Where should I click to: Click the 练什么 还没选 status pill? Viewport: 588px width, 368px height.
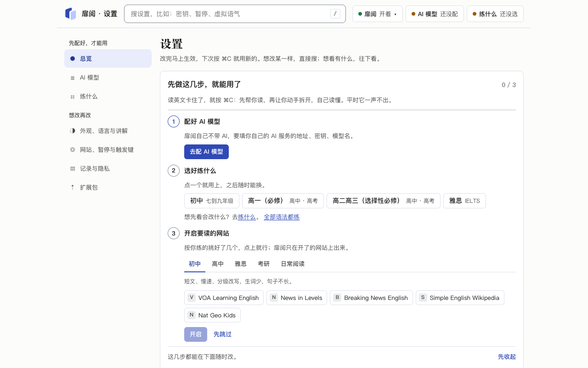coord(495,14)
